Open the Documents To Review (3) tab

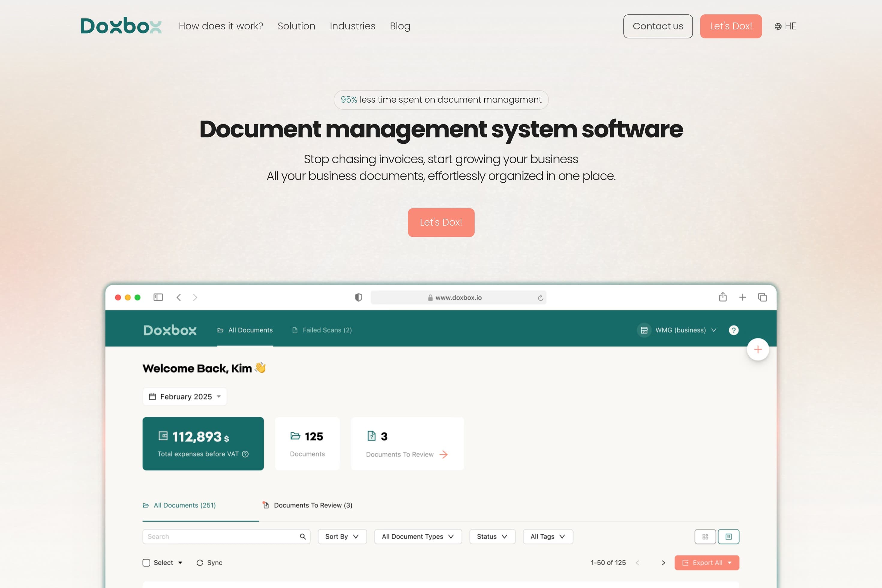[307, 505]
